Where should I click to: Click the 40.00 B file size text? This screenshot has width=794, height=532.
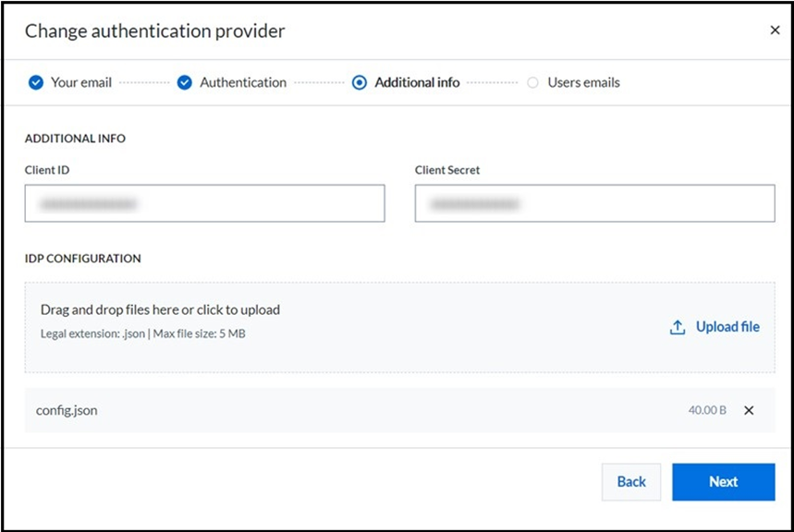coord(707,410)
